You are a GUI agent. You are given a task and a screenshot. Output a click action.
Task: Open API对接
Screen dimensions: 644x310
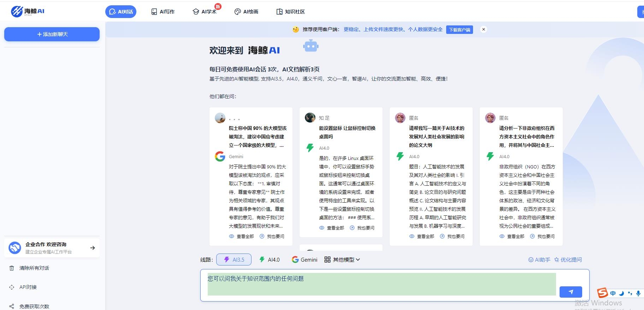point(28,287)
